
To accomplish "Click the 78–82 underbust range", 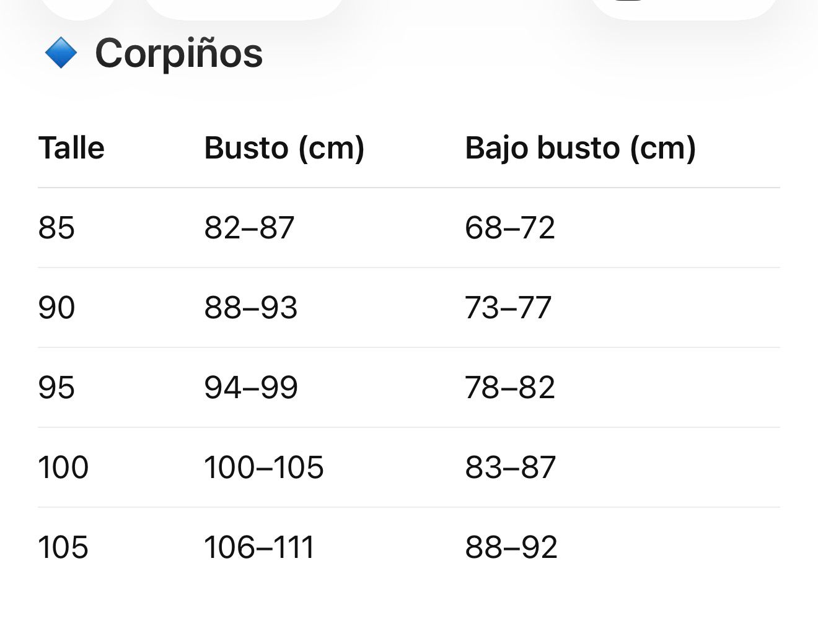I will [x=509, y=388].
